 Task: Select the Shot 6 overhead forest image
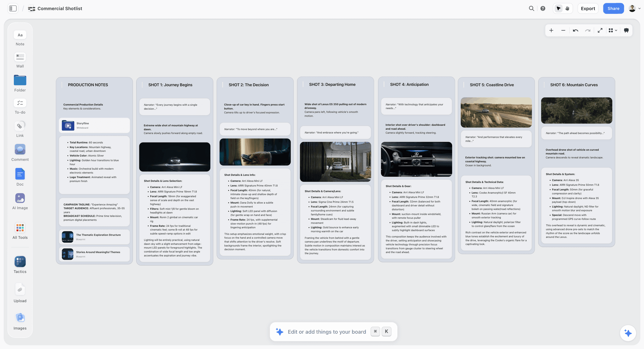click(x=577, y=110)
